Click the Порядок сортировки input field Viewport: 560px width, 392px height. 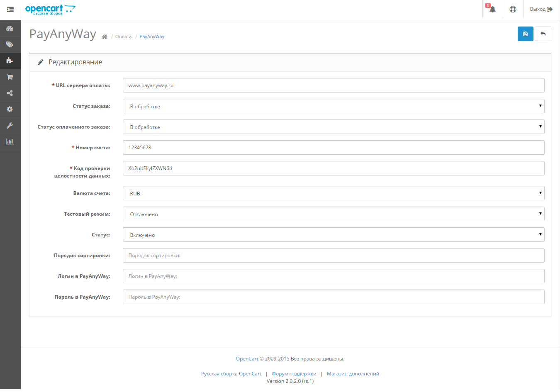click(x=334, y=256)
